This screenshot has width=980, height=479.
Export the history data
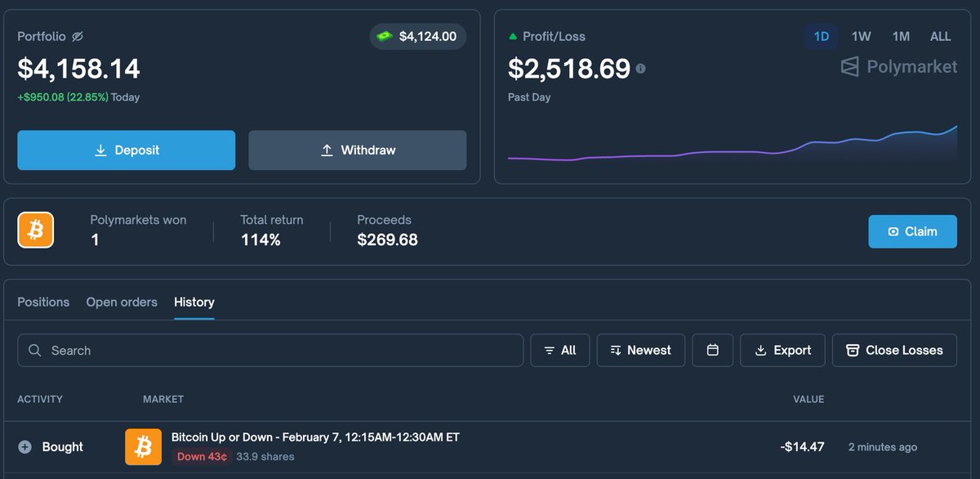(x=782, y=350)
